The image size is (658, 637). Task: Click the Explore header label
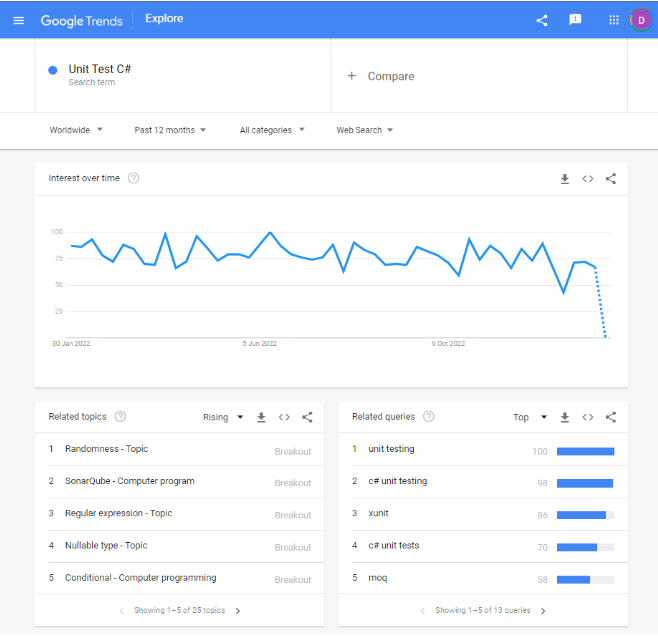click(164, 18)
